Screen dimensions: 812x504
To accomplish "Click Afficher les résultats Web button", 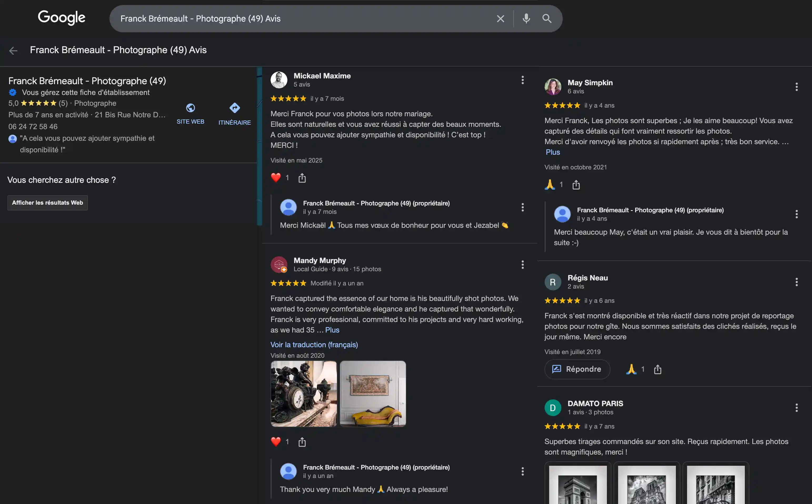I will pyautogui.click(x=48, y=203).
